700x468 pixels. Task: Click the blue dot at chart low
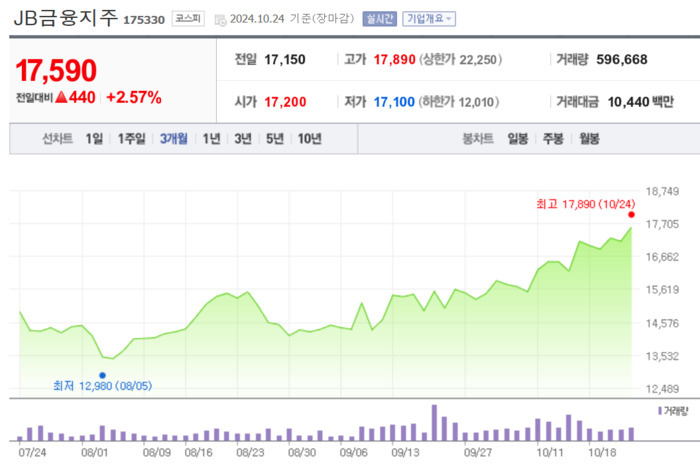tap(102, 375)
